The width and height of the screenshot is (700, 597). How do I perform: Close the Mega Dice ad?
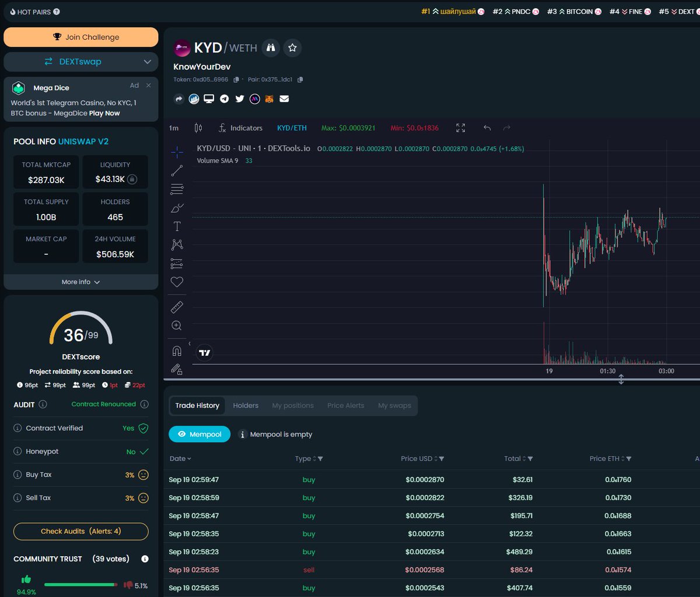pos(149,85)
